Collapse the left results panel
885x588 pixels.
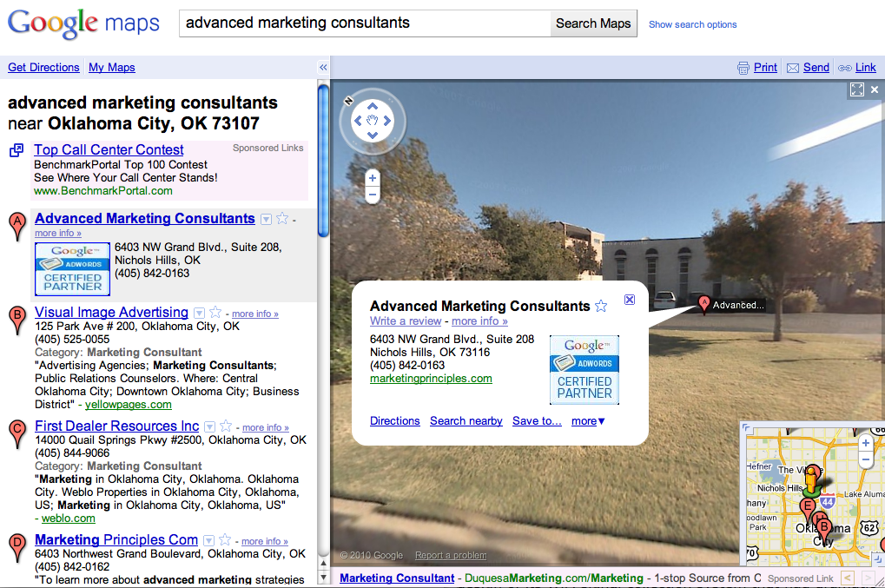tap(323, 68)
